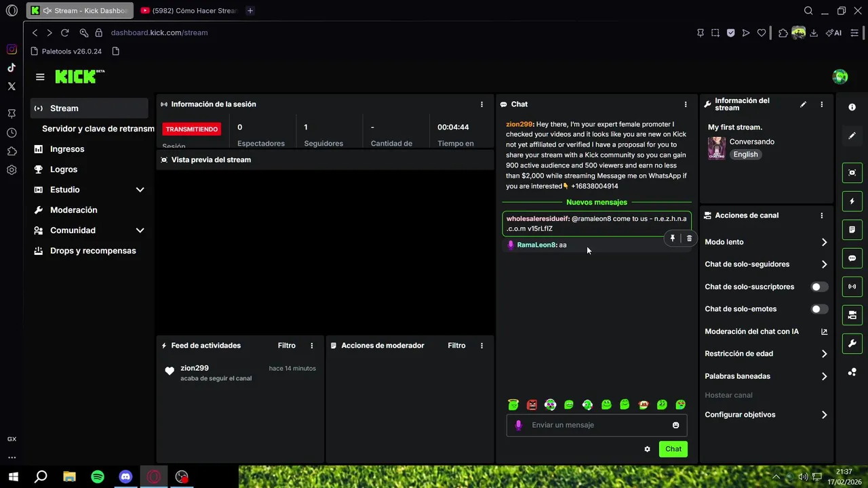The image size is (868, 488).
Task: Click the English language tag
Action: tap(745, 155)
